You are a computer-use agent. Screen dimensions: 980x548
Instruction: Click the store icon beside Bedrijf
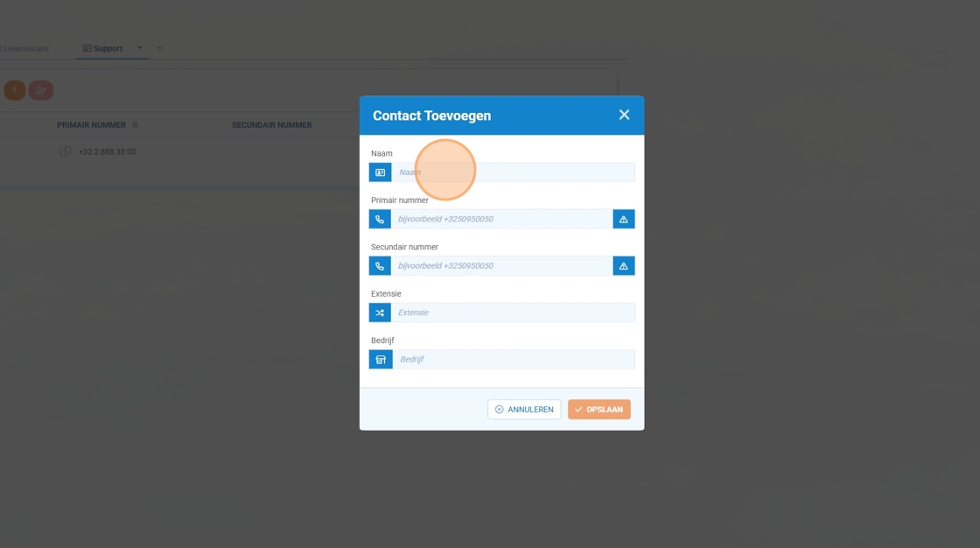tap(381, 360)
